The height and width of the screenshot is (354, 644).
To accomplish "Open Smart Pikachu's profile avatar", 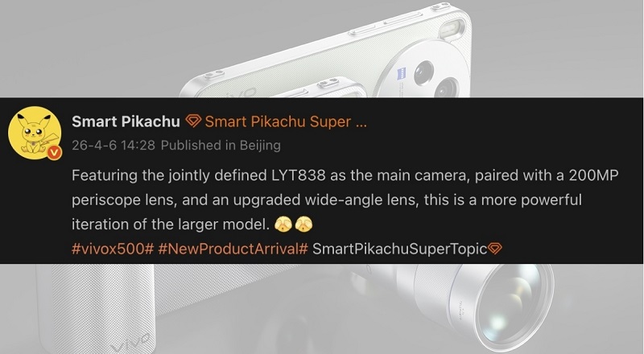I will (35, 133).
